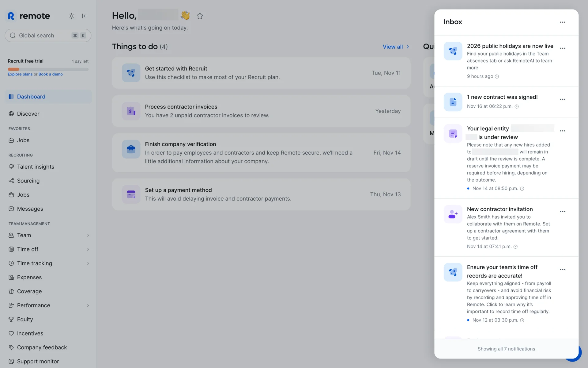588x368 pixels.
Task: Toggle the light/dark theme sun icon
Action: pos(71,16)
